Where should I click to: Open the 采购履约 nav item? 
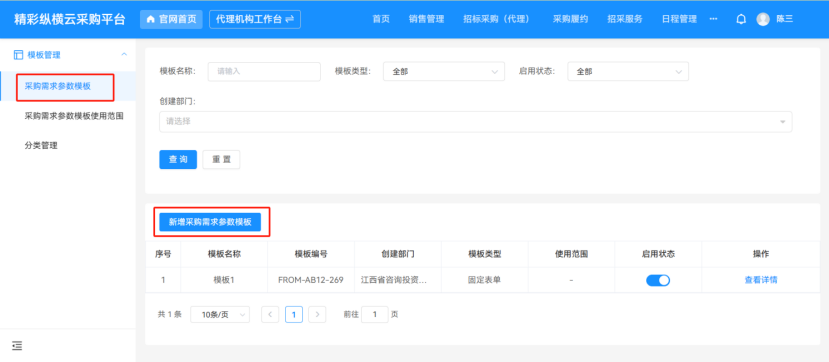click(570, 19)
